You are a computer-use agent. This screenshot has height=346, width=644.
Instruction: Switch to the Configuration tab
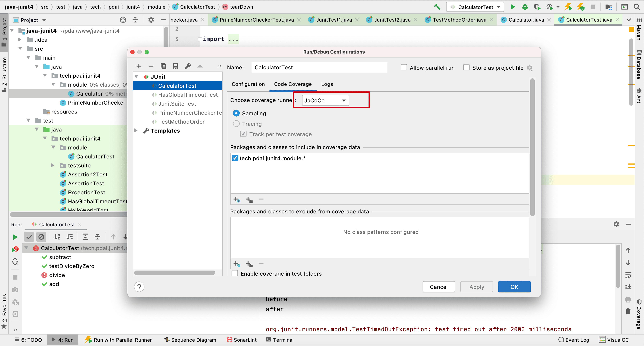coord(248,84)
